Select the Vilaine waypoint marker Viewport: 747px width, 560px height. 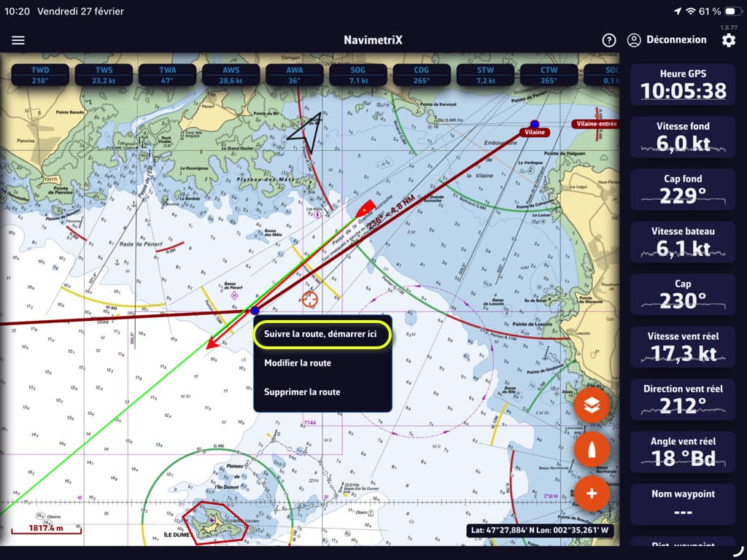535,125
